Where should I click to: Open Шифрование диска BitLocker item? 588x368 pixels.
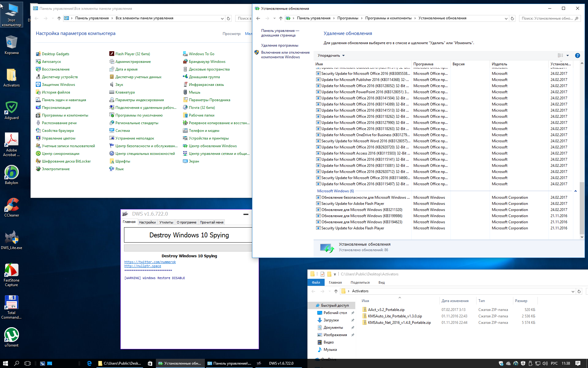pyautogui.click(x=63, y=161)
